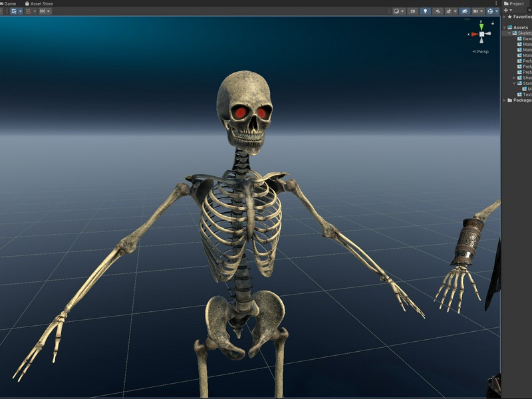Click the plus Create asset button
532x399 pixels.
[x=506, y=10]
